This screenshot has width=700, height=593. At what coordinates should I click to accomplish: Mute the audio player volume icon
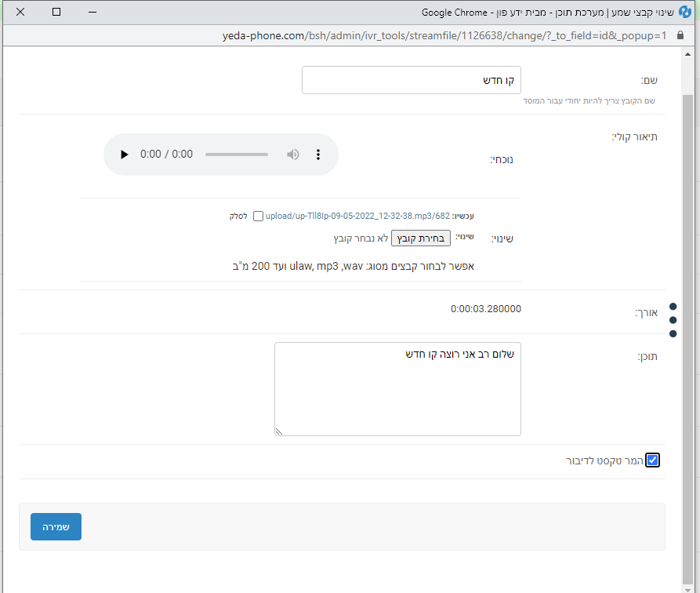point(293,155)
